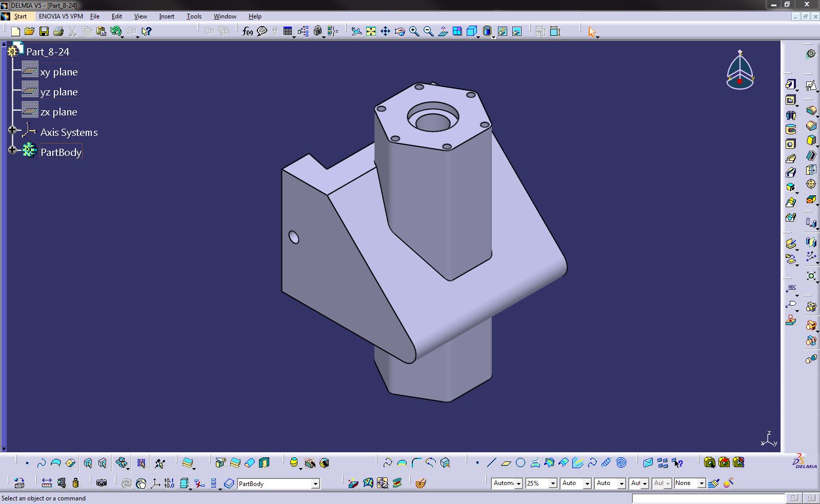Select the zx plane tree node

[x=59, y=112]
